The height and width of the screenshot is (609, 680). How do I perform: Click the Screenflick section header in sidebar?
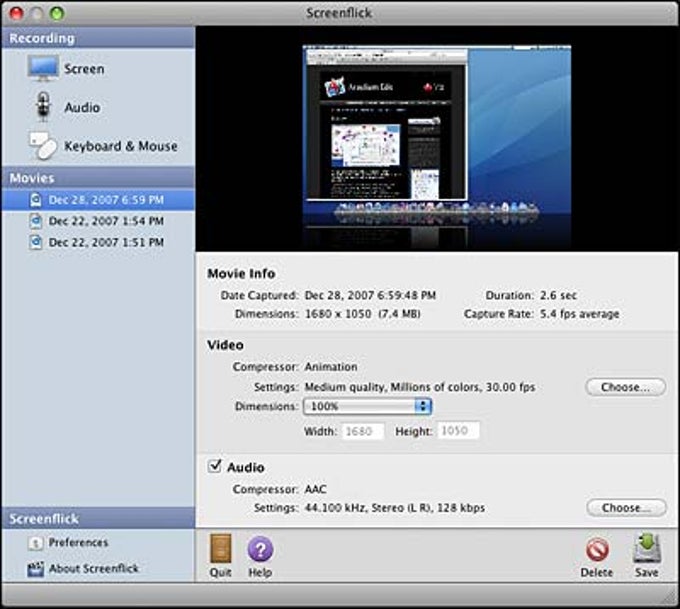coord(98,518)
